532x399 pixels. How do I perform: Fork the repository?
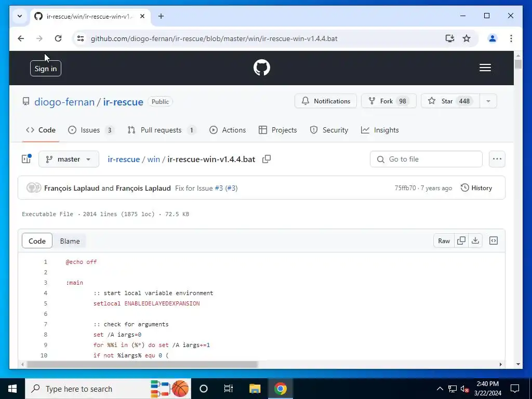tap(389, 101)
